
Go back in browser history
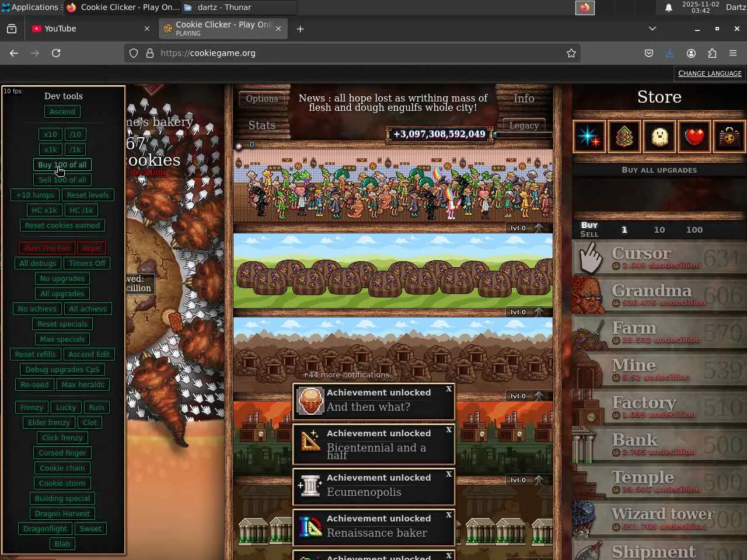14,53
